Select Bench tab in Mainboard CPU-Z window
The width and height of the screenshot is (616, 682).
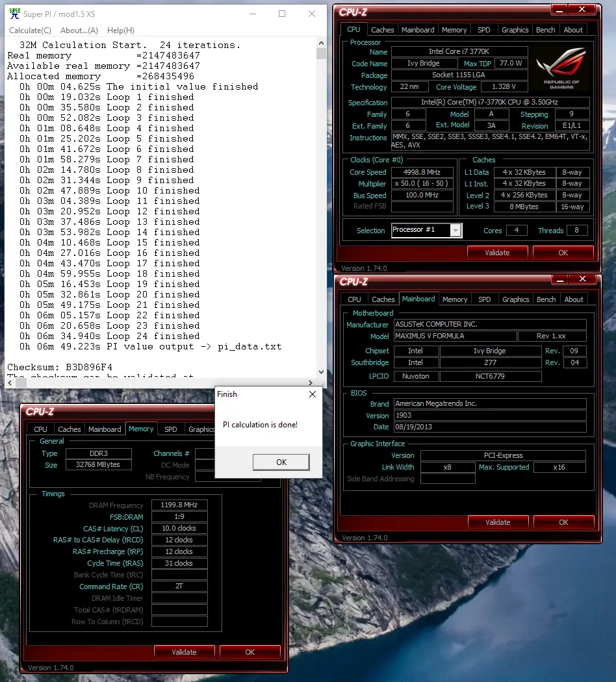(546, 299)
